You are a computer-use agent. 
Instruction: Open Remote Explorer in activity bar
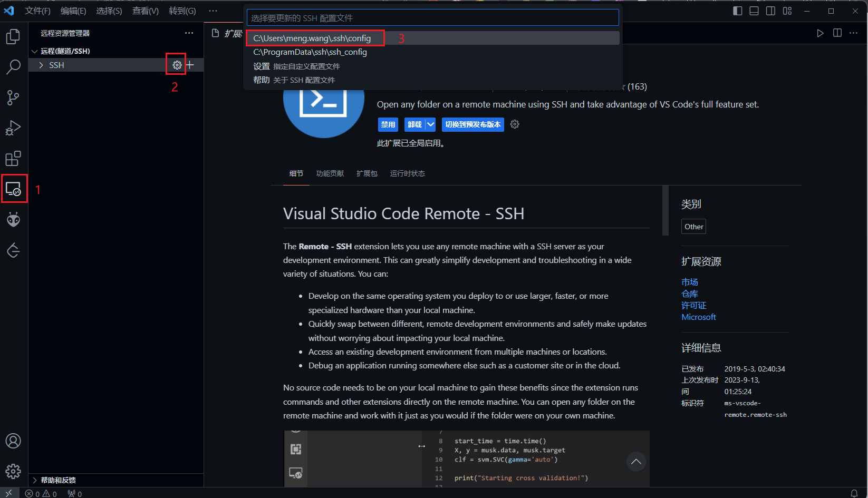coord(14,189)
